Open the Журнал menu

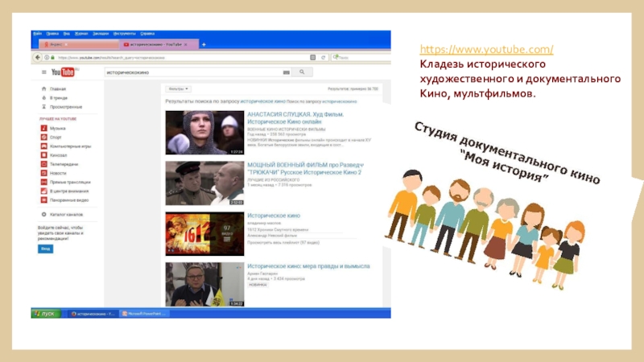(x=81, y=34)
